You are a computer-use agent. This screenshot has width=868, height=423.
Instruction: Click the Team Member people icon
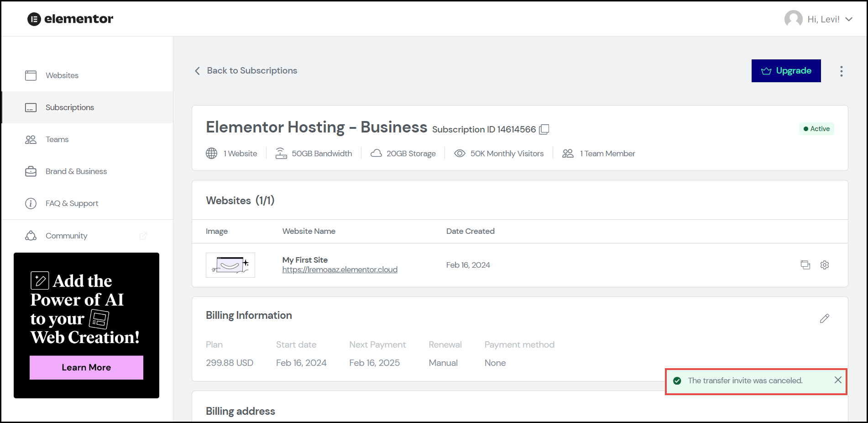coord(568,153)
